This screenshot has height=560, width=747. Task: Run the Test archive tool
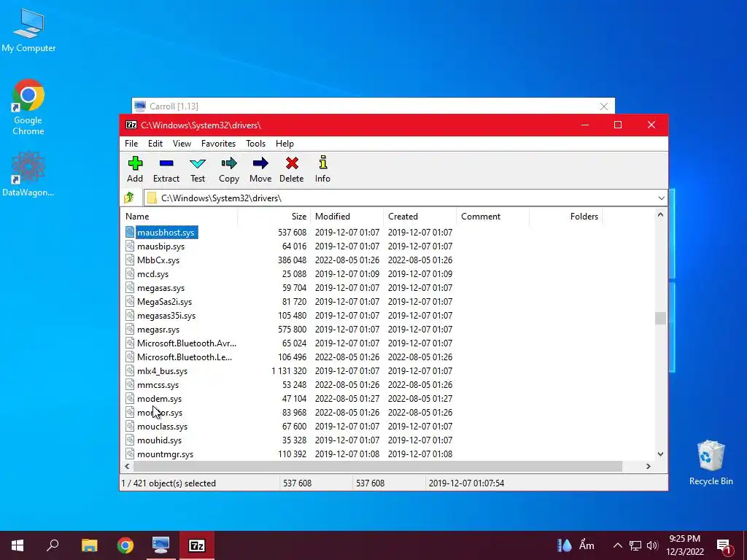[198, 169]
